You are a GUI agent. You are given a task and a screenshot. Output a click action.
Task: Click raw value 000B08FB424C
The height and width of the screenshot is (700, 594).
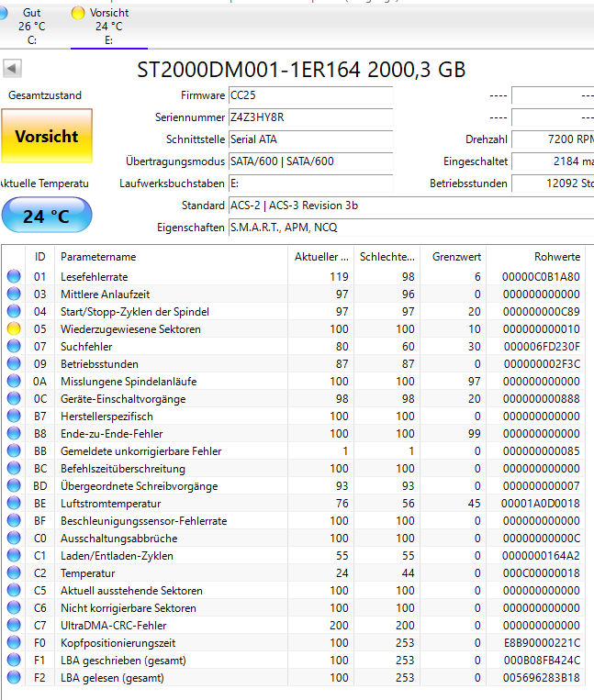point(542,660)
